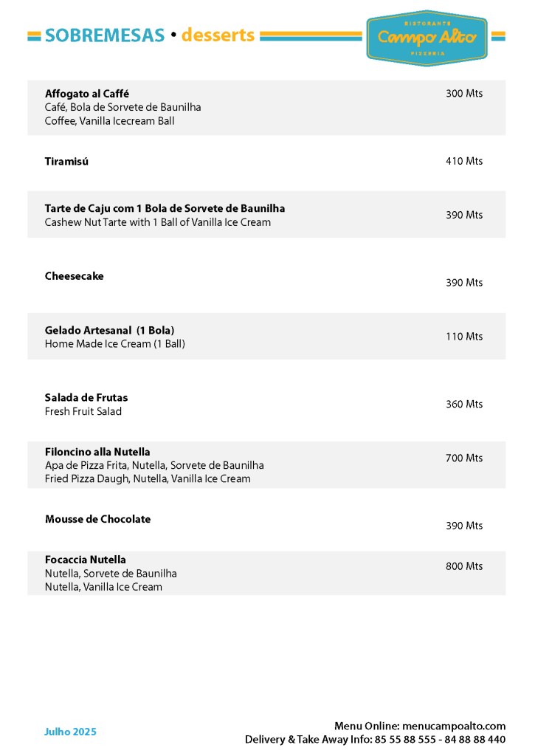Click the 300 Mts Affogato price
Screen dimensions: 535x756
pos(464,94)
